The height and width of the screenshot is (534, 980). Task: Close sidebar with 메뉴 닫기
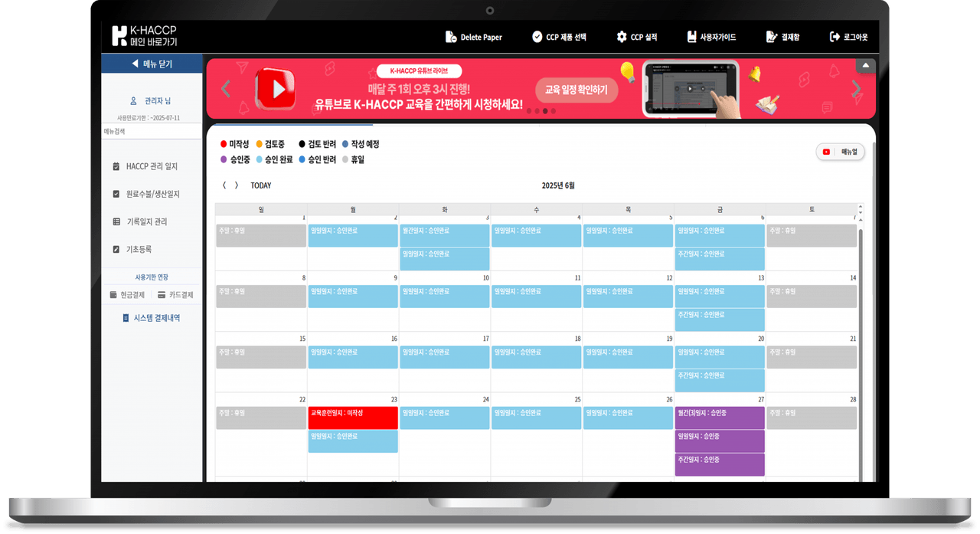152,64
